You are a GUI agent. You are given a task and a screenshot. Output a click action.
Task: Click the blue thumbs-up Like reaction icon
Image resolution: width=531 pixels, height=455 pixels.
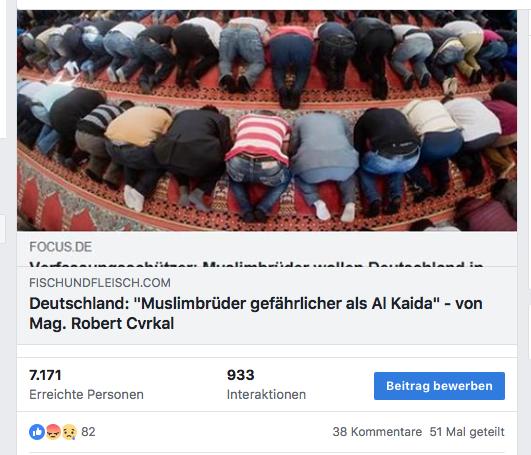click(x=37, y=432)
